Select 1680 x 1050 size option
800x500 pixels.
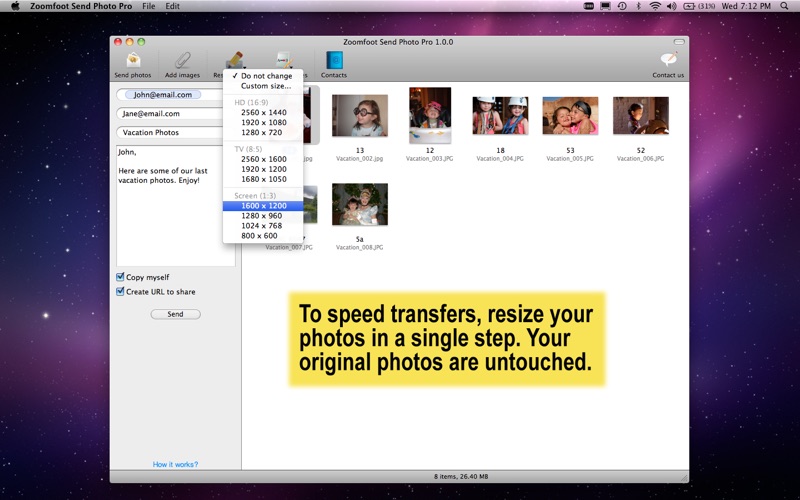tap(263, 179)
